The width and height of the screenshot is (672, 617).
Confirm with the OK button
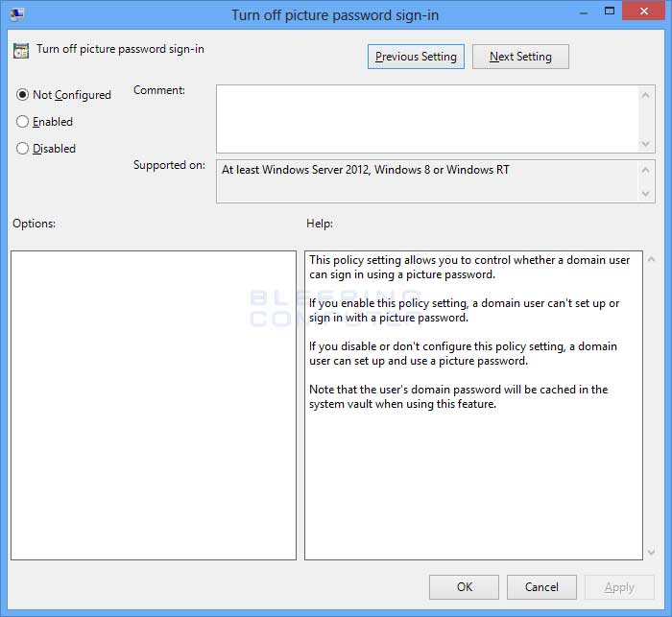464,587
